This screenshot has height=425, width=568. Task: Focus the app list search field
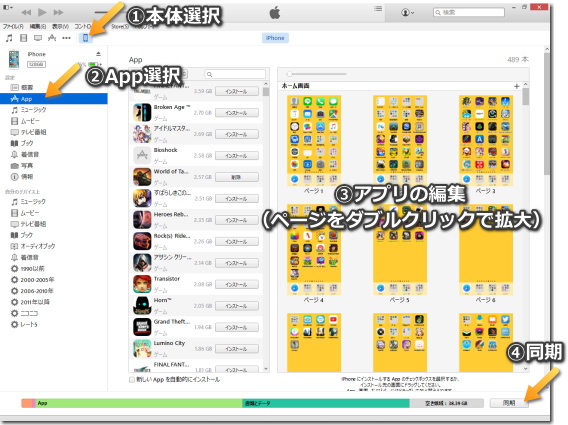(x=235, y=74)
